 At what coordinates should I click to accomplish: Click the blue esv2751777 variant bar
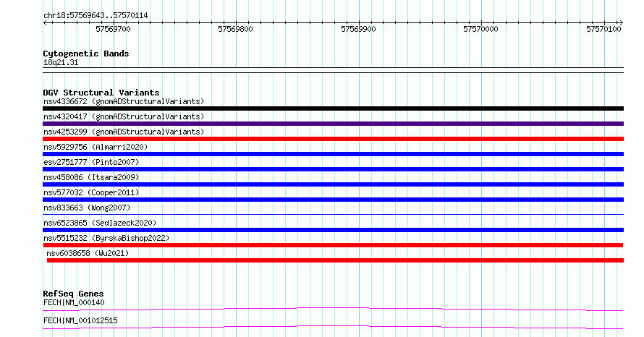pyautogui.click(x=333, y=169)
